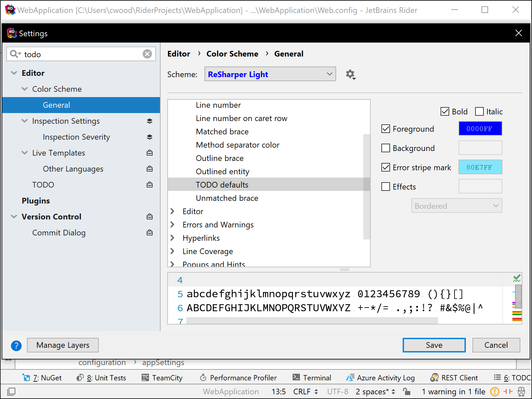This screenshot has height=399, width=532.
Task: Click the Editor breadcrumb
Action: click(179, 54)
